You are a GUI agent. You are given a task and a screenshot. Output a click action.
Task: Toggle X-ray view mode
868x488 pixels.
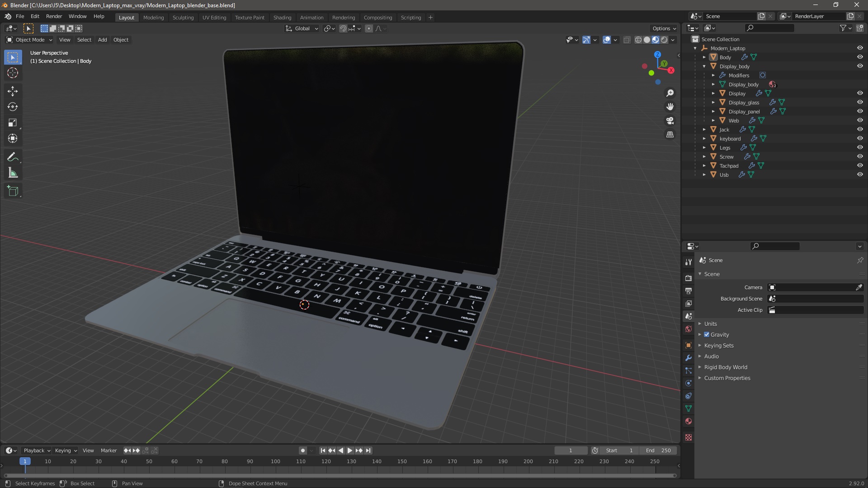[627, 40]
